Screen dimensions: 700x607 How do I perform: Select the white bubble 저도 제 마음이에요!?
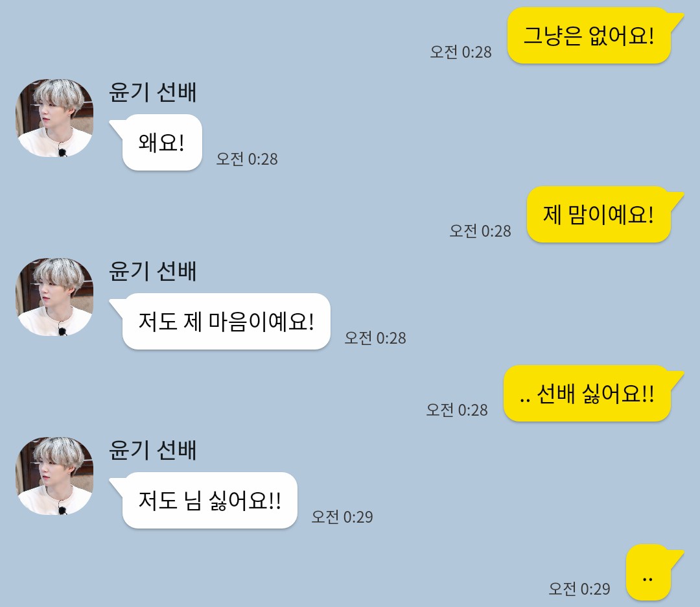point(220,322)
